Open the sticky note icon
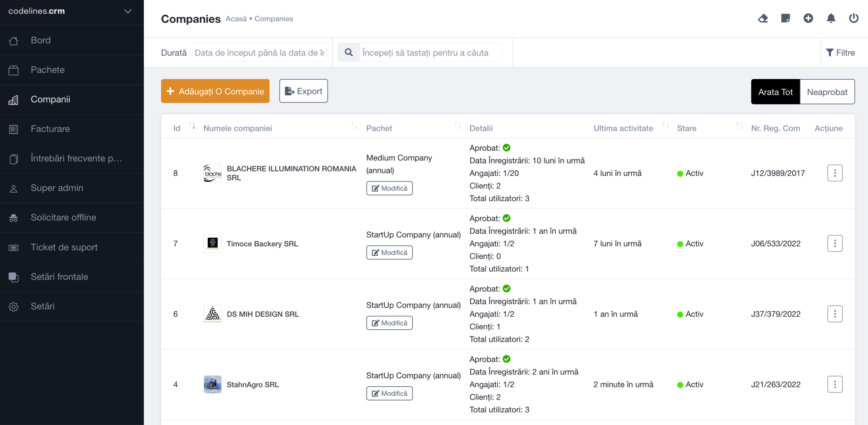 [786, 18]
